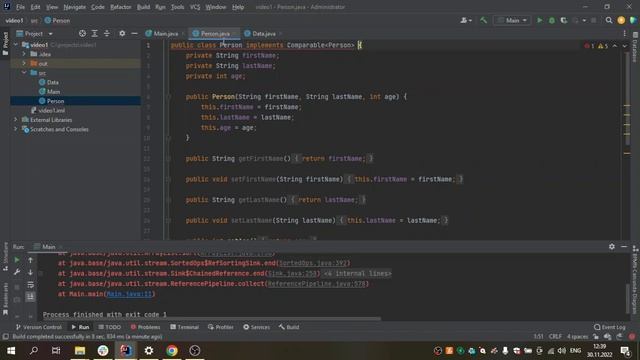
Task: Expand the .idea folder
Action: pos(24,54)
